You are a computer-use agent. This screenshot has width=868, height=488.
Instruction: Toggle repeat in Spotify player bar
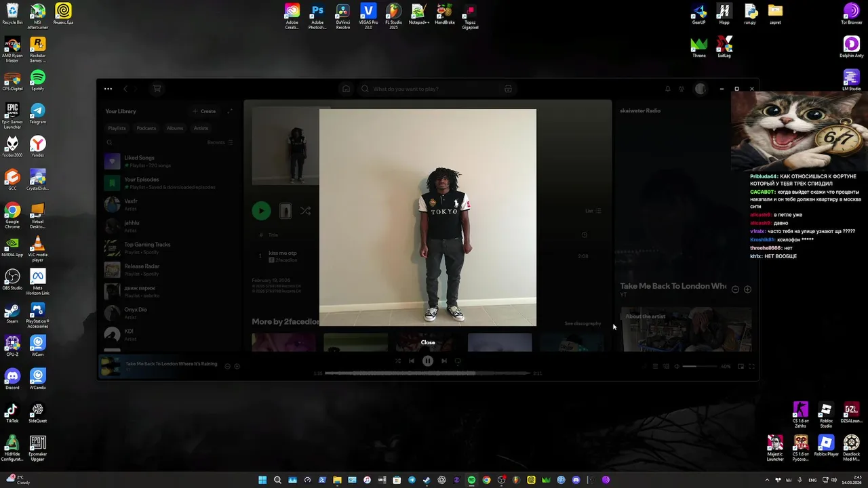click(458, 361)
